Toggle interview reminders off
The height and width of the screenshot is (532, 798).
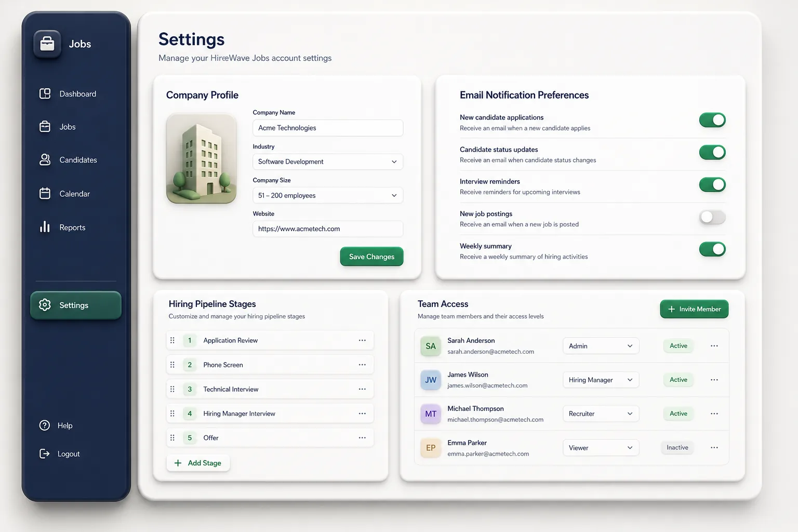712,184
